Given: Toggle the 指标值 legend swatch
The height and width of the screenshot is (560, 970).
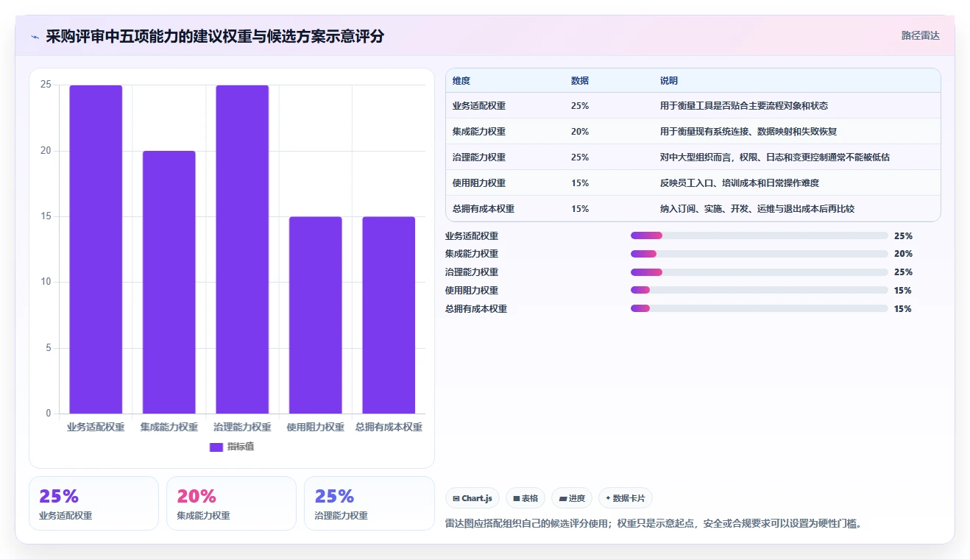Looking at the screenshot, I should 216,447.
